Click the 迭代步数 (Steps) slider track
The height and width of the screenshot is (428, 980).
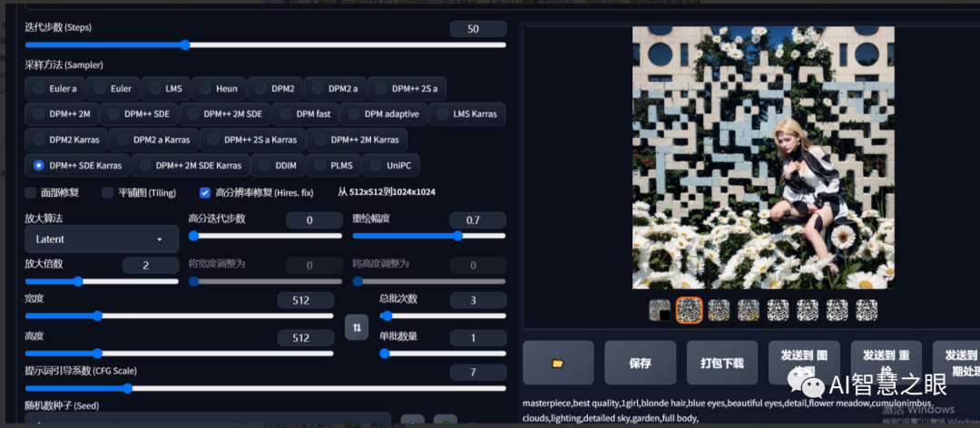[266, 45]
